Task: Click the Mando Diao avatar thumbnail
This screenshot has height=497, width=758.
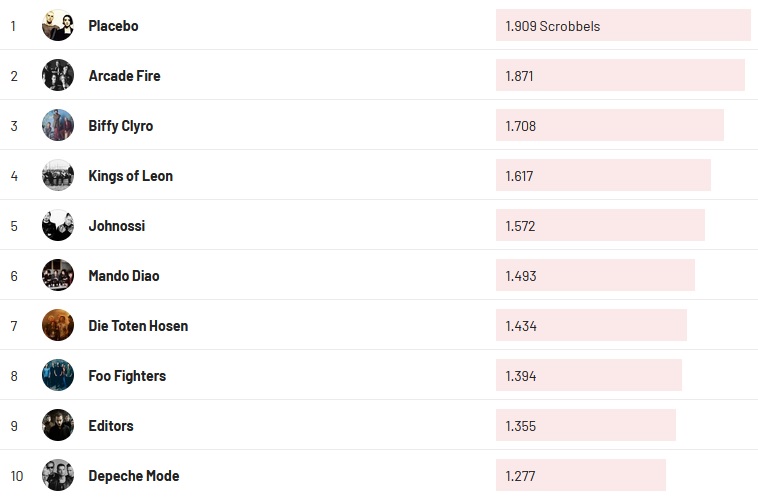Action: click(58, 276)
